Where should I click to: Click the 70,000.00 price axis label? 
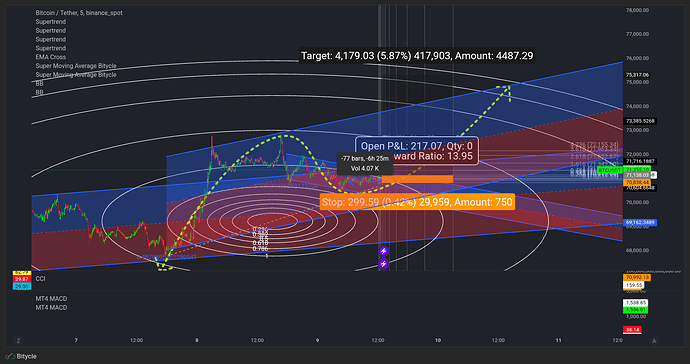pos(637,202)
